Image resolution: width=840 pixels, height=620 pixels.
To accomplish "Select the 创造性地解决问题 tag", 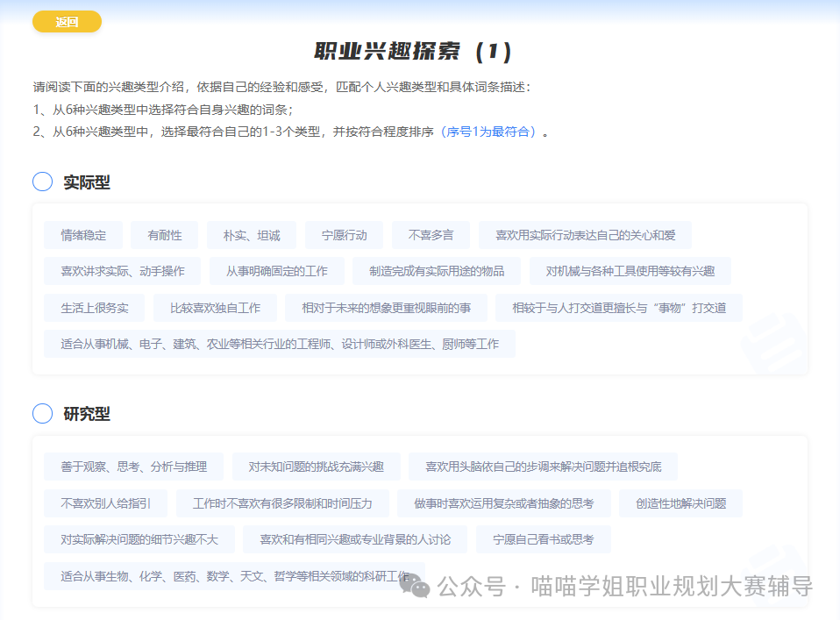I will coord(680,503).
